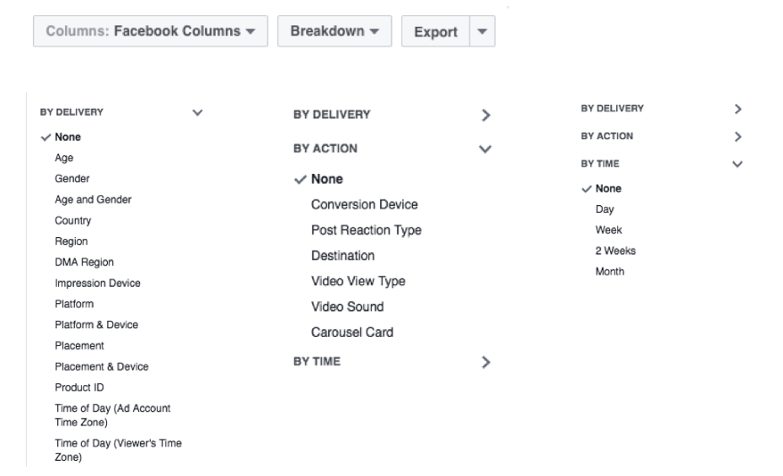Image resolution: width=783 pixels, height=476 pixels.
Task: Choose the Gender breakdown
Action: 72,178
